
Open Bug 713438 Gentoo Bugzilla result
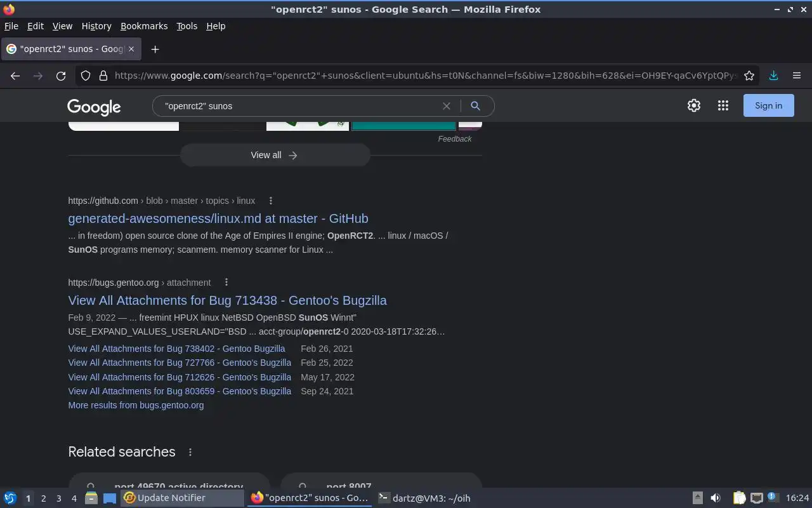click(x=227, y=300)
